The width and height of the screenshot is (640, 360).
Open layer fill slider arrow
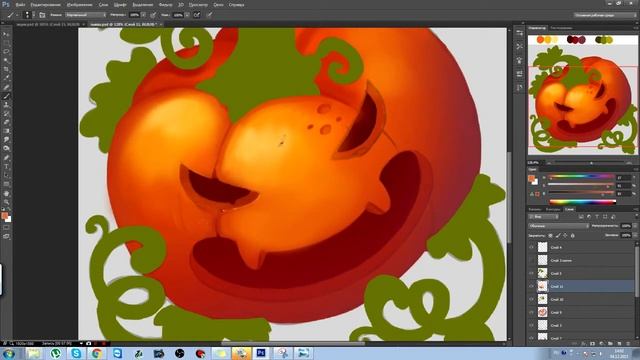[635, 236]
